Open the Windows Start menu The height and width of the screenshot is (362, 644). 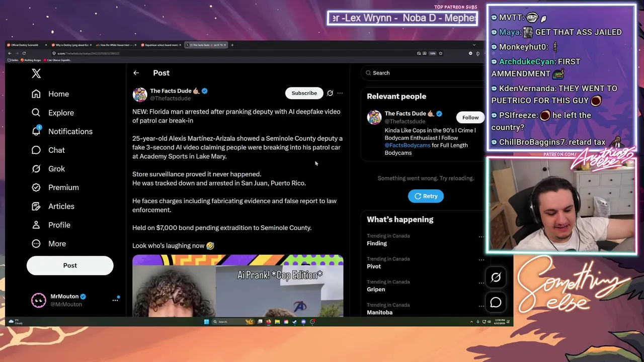tap(206, 322)
